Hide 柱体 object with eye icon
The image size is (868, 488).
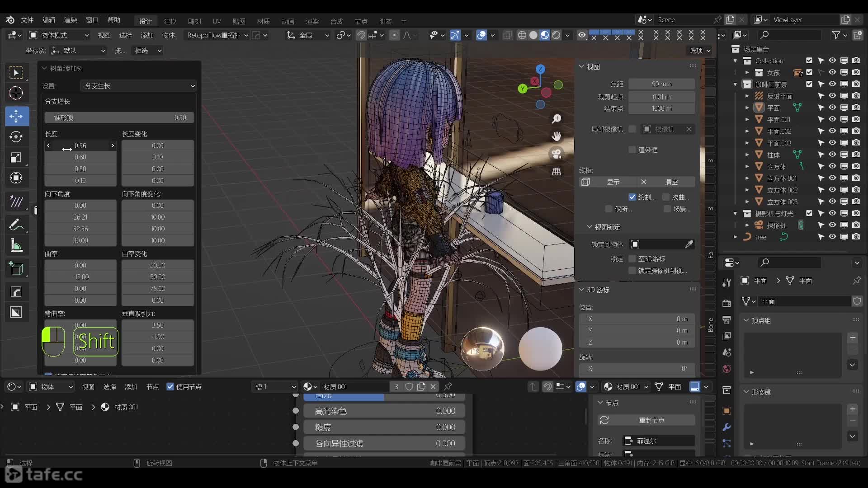point(832,155)
